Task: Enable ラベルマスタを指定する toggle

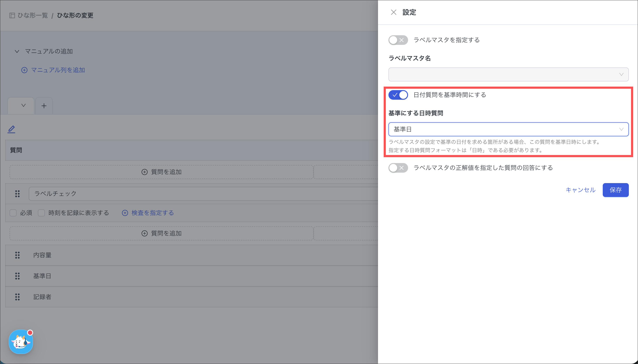Action: tap(398, 40)
